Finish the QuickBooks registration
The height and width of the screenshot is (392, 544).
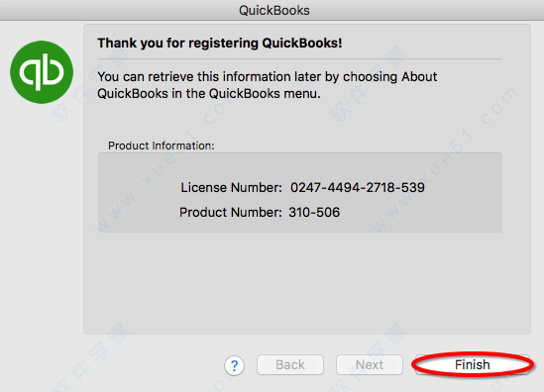[x=473, y=364]
